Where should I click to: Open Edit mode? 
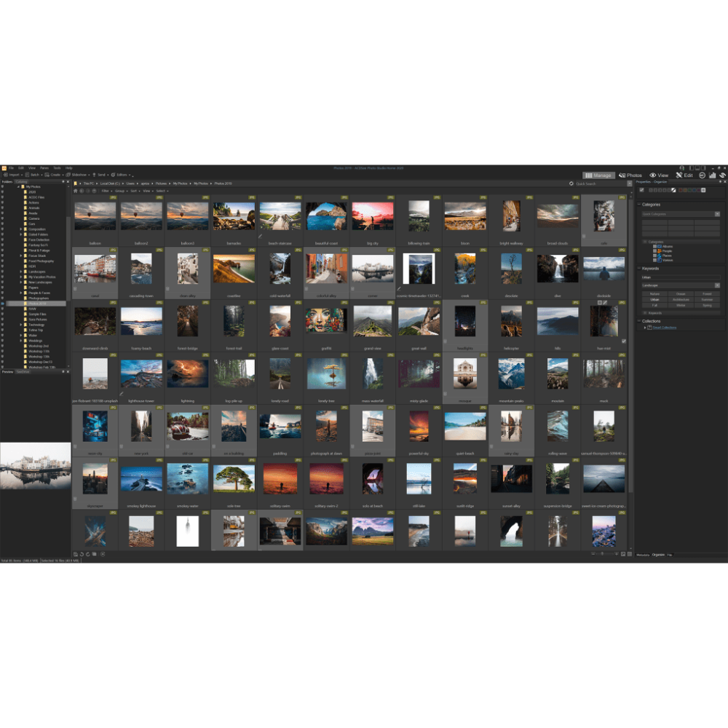(x=687, y=175)
